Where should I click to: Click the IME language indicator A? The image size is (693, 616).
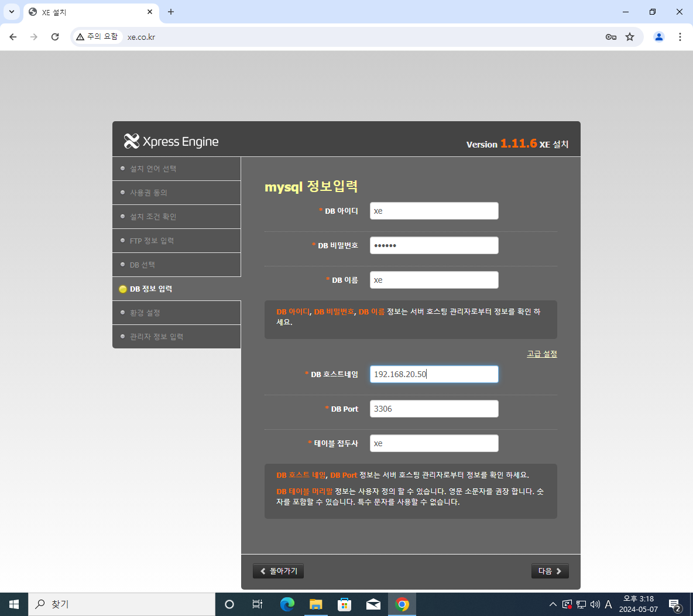609,604
